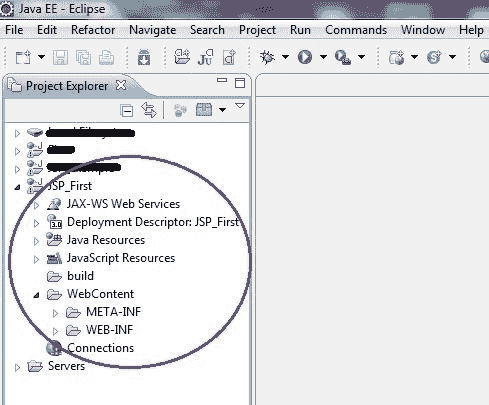
Task: Expand the first redacted drive node
Action: (17, 134)
